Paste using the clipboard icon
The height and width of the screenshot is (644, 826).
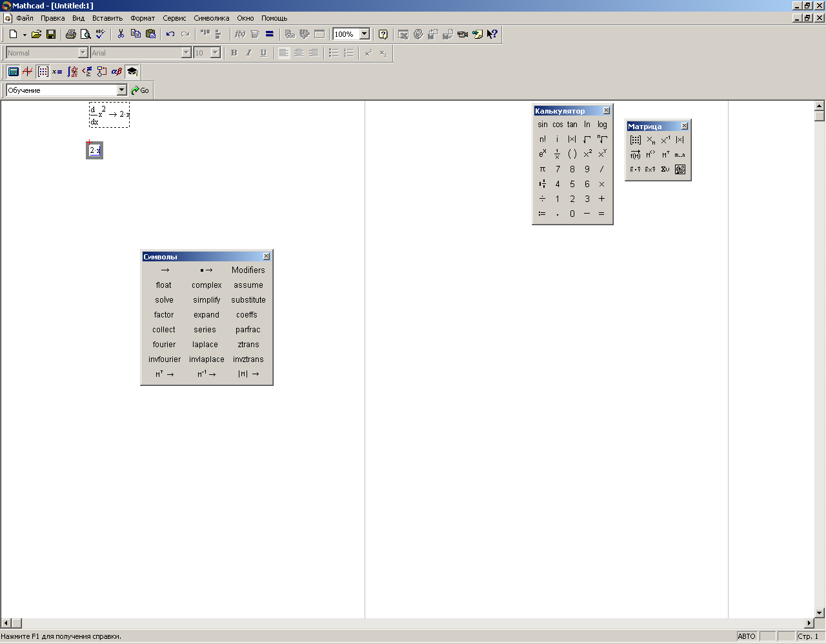[x=150, y=34]
